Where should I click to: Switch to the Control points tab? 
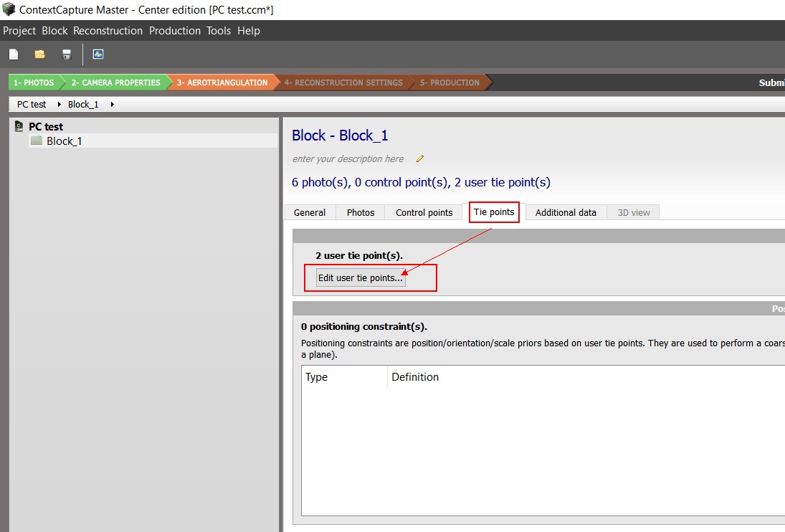click(424, 213)
